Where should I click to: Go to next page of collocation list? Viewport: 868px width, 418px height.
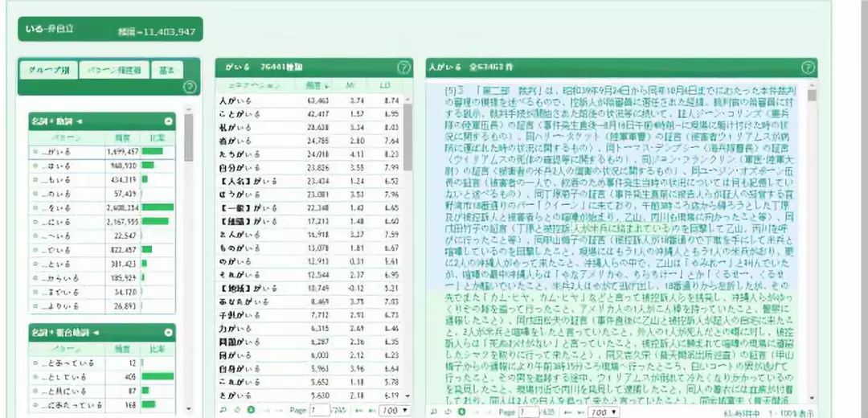358,411
